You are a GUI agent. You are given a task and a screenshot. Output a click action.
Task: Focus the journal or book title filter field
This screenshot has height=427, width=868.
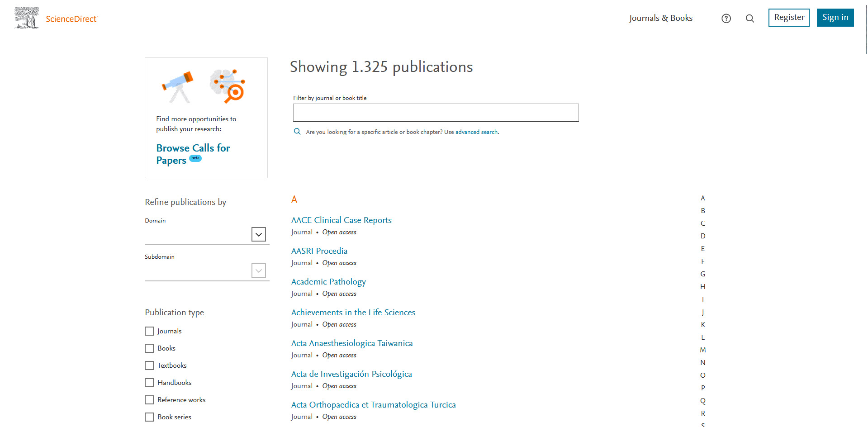tap(436, 113)
